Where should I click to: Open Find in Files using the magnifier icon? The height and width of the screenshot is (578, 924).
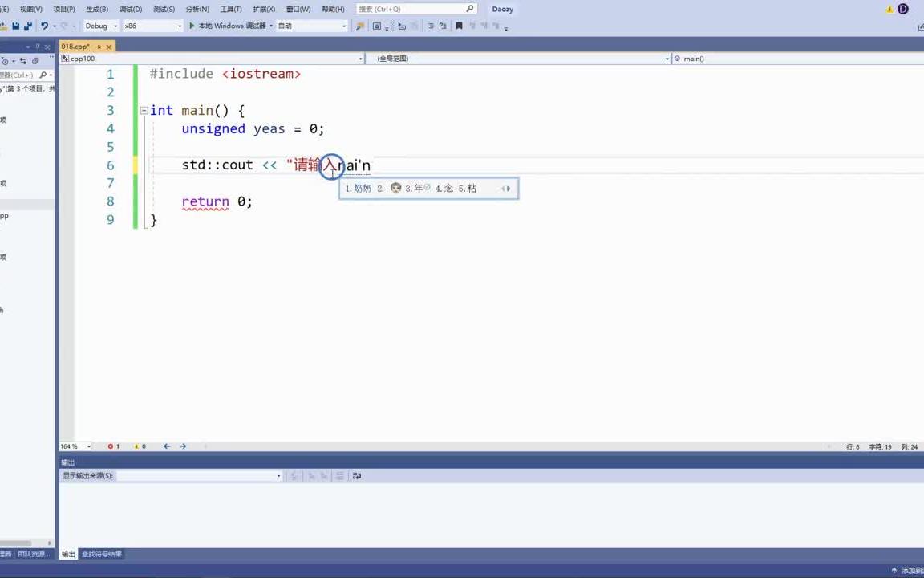360,26
